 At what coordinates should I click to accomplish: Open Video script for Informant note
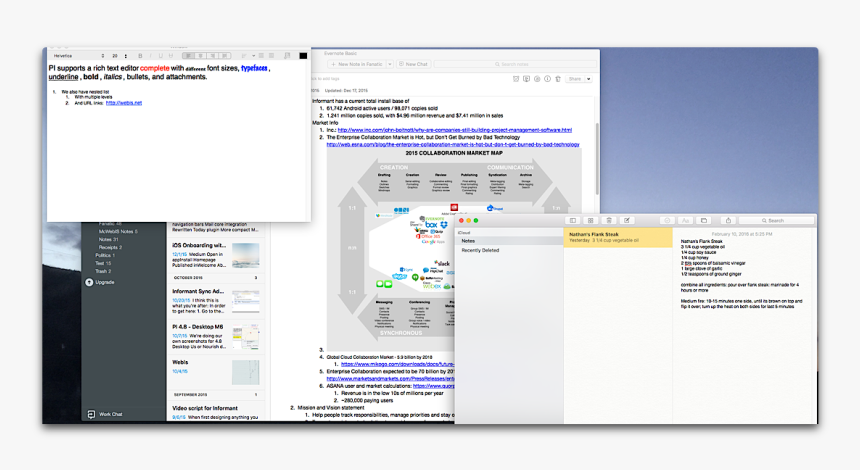(216, 412)
